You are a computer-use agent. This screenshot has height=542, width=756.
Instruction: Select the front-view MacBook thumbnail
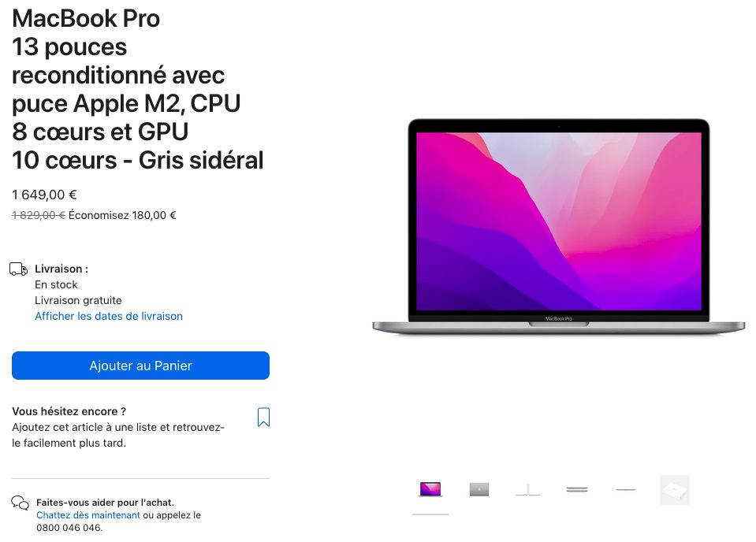click(430, 489)
